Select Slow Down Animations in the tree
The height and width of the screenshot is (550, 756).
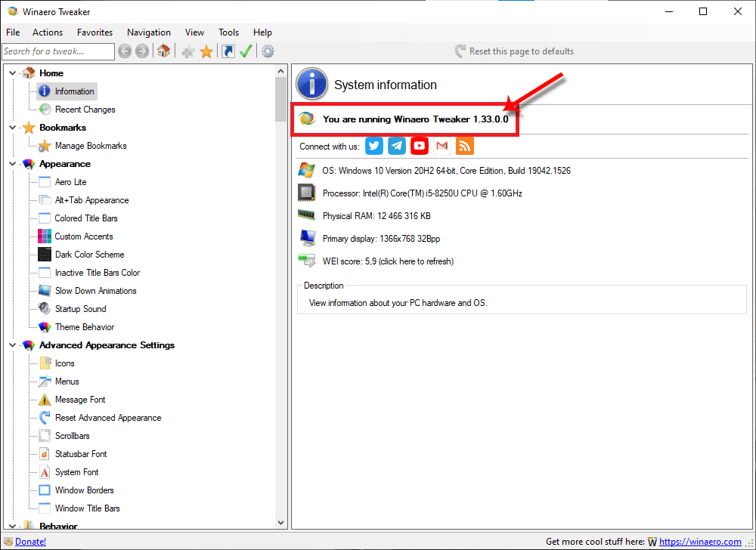click(95, 291)
